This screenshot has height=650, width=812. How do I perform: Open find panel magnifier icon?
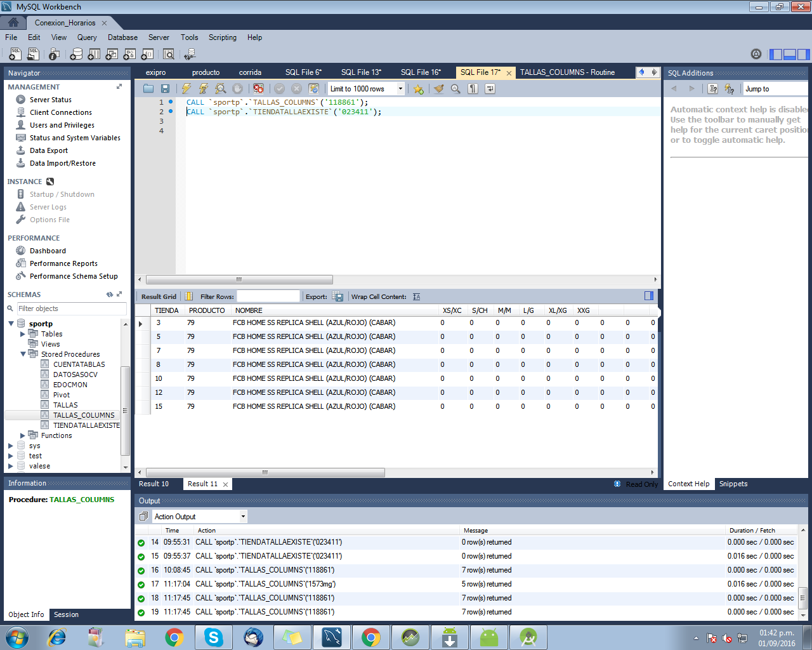pyautogui.click(x=455, y=89)
